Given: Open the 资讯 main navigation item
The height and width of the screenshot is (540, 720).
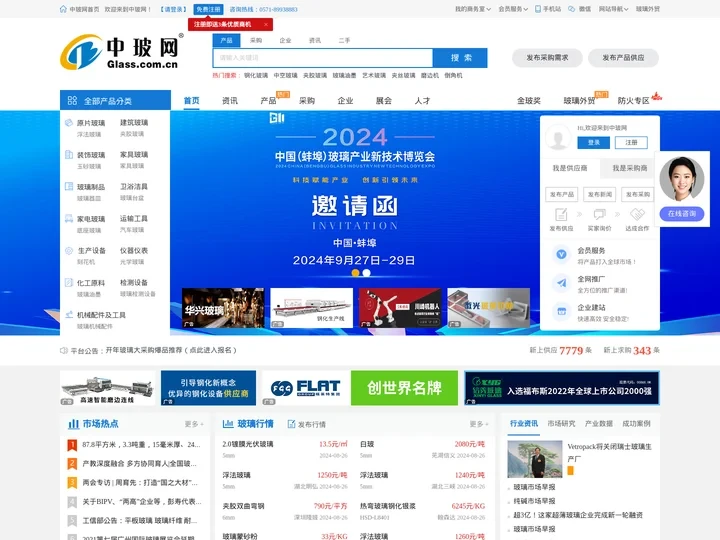Looking at the screenshot, I should (x=230, y=101).
